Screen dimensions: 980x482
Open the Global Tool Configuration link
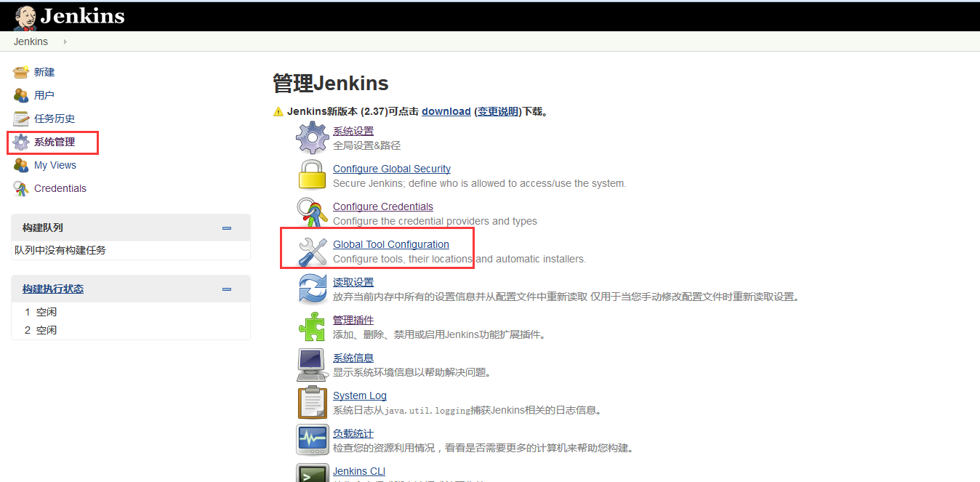coord(391,244)
